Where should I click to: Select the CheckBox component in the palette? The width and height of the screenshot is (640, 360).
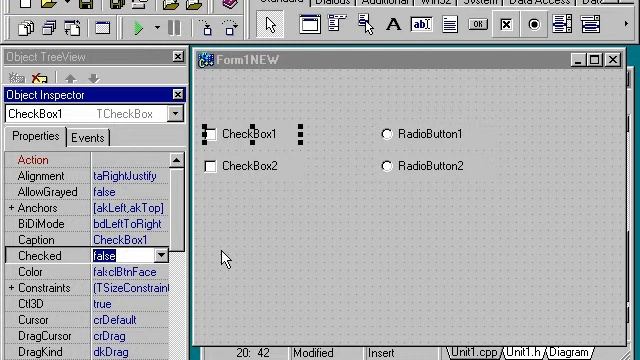point(506,24)
